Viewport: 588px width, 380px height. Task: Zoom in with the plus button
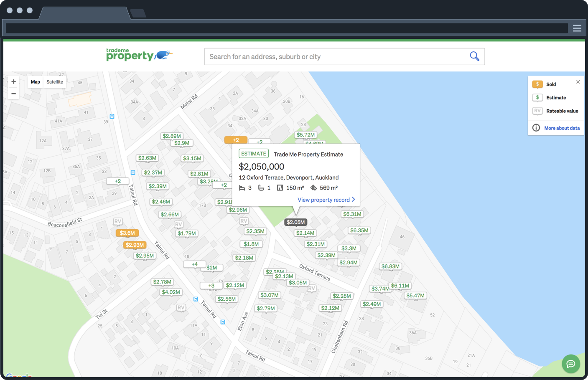click(14, 82)
